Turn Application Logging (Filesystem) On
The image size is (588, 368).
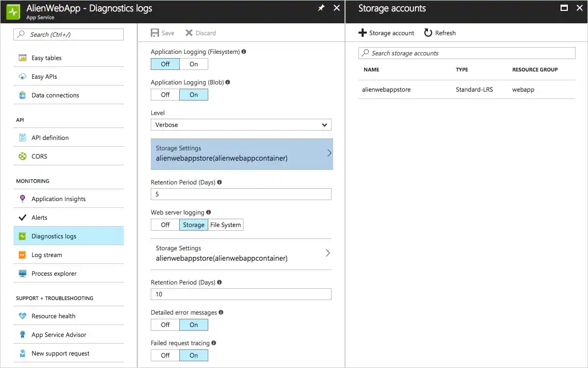(194, 64)
